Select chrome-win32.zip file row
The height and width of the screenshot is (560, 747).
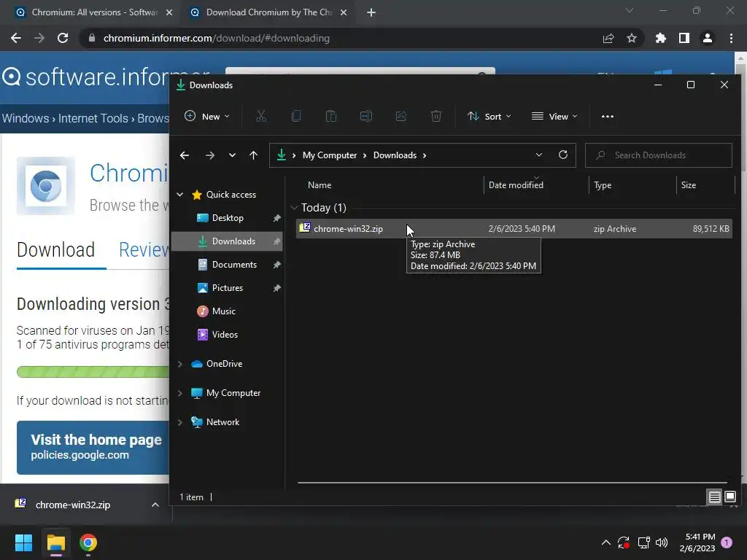[x=514, y=228]
